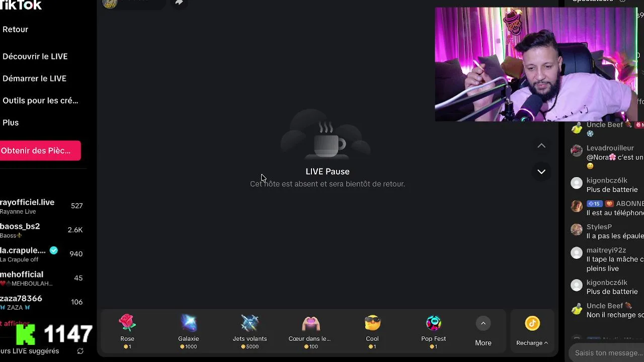Click Obtenir des Pièc... button

40,150
